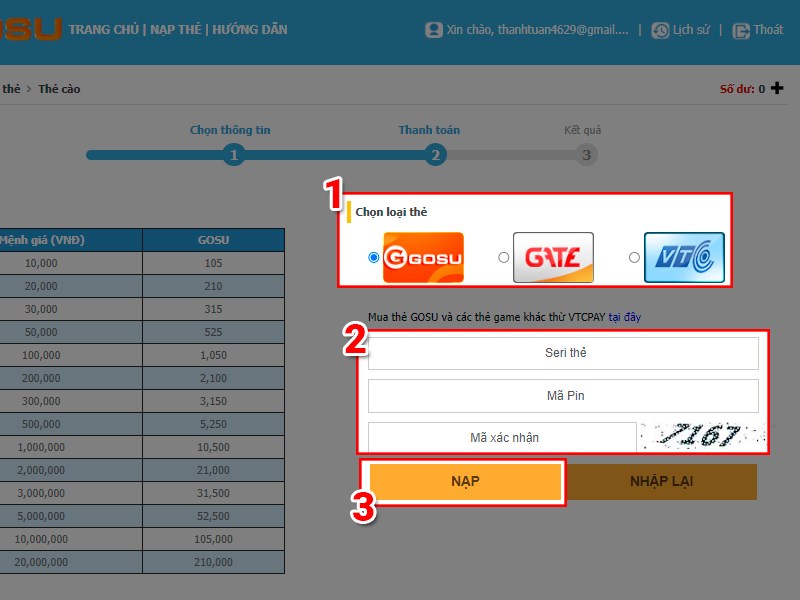Click the 100,000 denomination cell

(71, 355)
